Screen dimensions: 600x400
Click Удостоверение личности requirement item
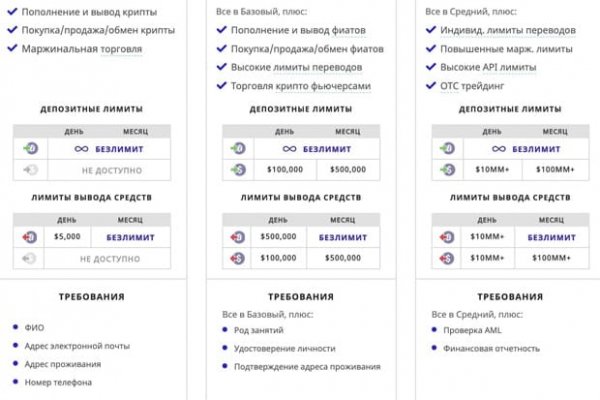click(284, 348)
